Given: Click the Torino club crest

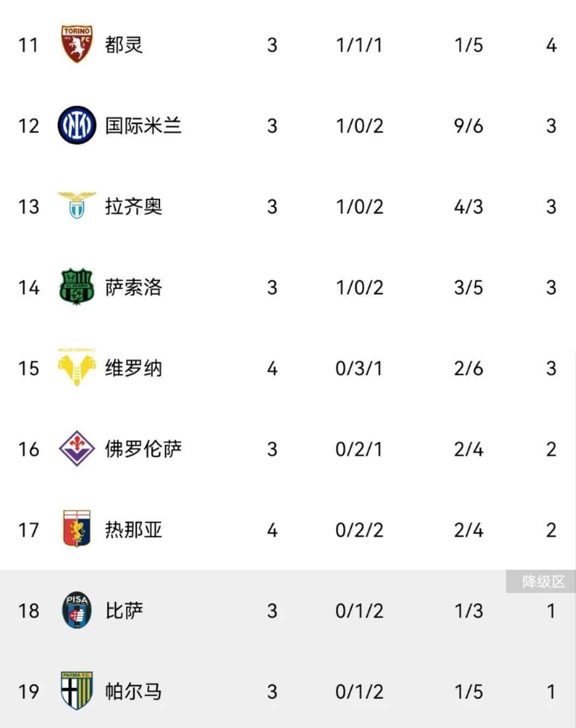Looking at the screenshot, I should 77,44.
